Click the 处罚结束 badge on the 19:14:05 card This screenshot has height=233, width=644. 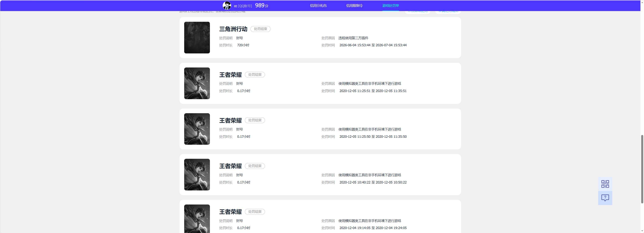click(x=255, y=212)
